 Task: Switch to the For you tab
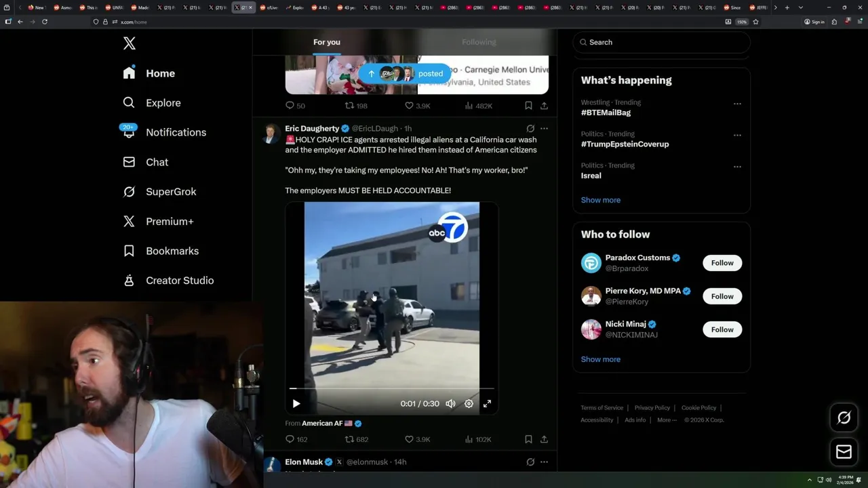coord(327,42)
